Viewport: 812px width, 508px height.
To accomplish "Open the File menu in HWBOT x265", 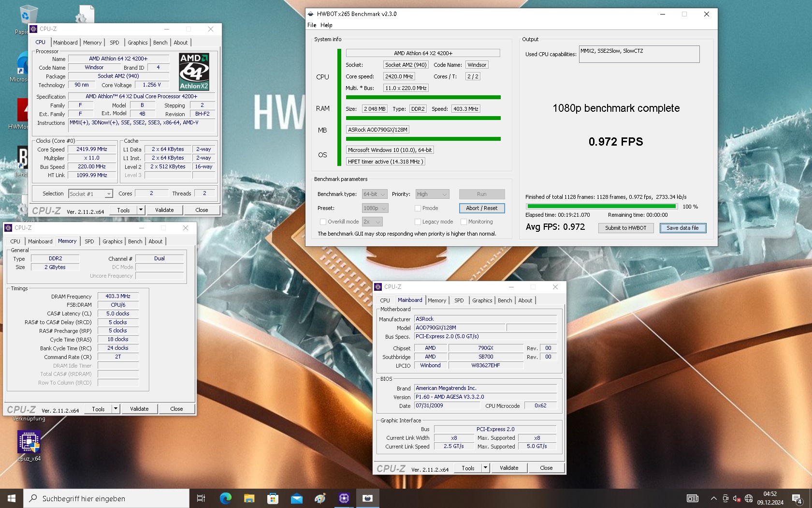I will (x=312, y=25).
